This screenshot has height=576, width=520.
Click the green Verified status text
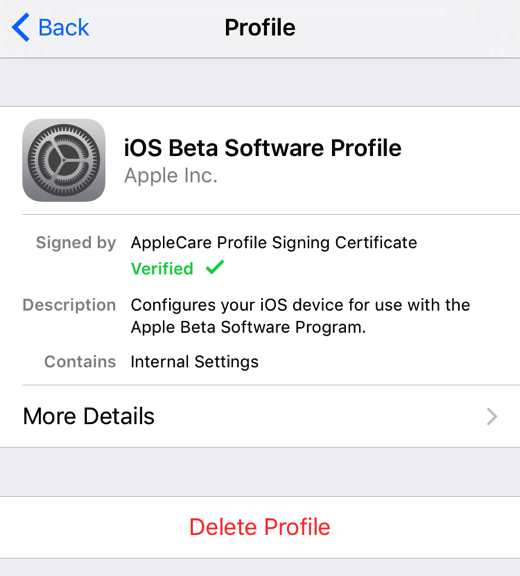point(162,269)
